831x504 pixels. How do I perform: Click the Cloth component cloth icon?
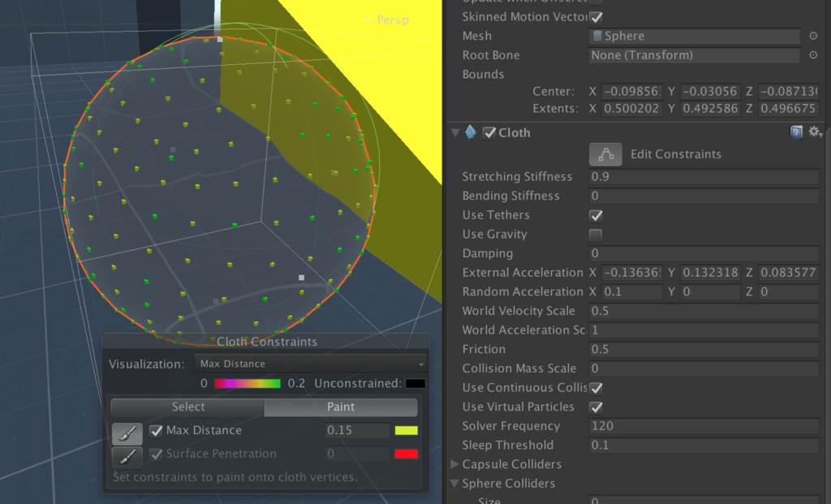click(471, 132)
